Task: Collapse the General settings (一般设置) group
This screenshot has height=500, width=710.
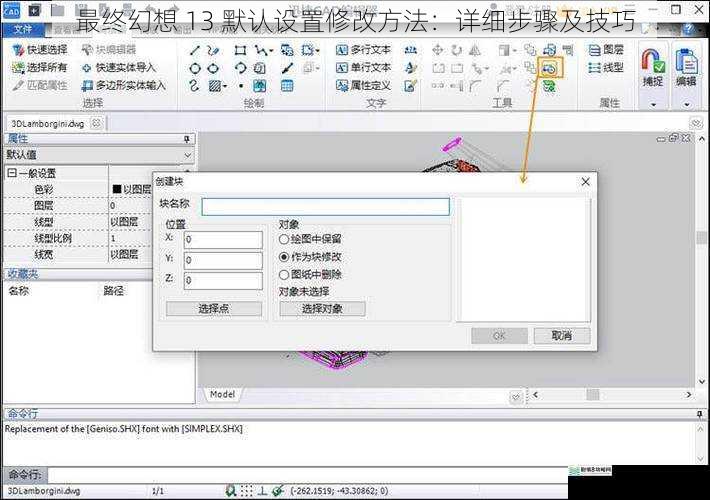Action: click(12, 173)
